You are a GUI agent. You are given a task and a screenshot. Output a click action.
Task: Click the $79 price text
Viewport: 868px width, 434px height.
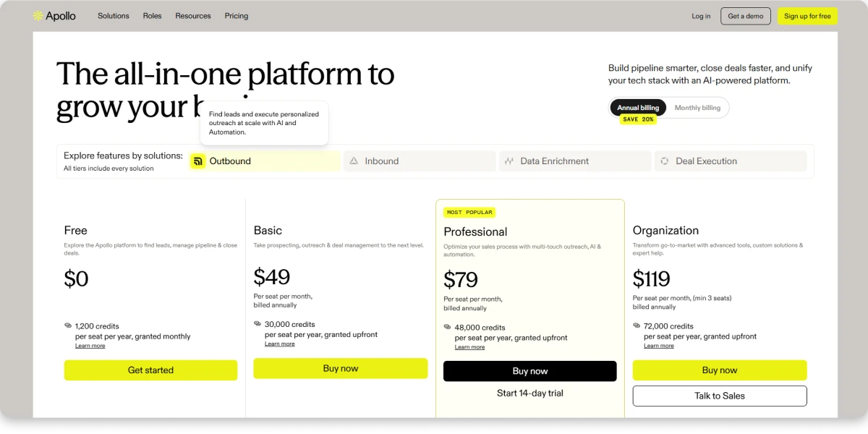461,280
